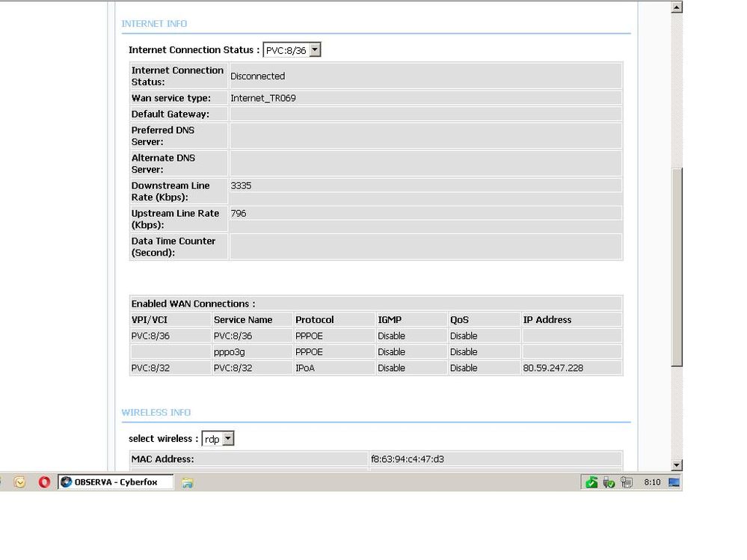This screenshot has height=560, width=747.
Task: Click the scrollbar down arrow
Action: pyautogui.click(x=677, y=465)
